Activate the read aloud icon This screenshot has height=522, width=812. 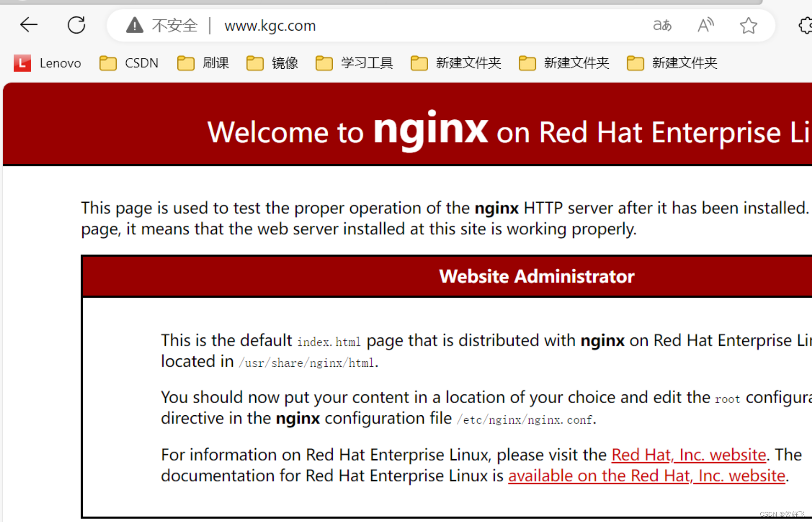click(706, 25)
